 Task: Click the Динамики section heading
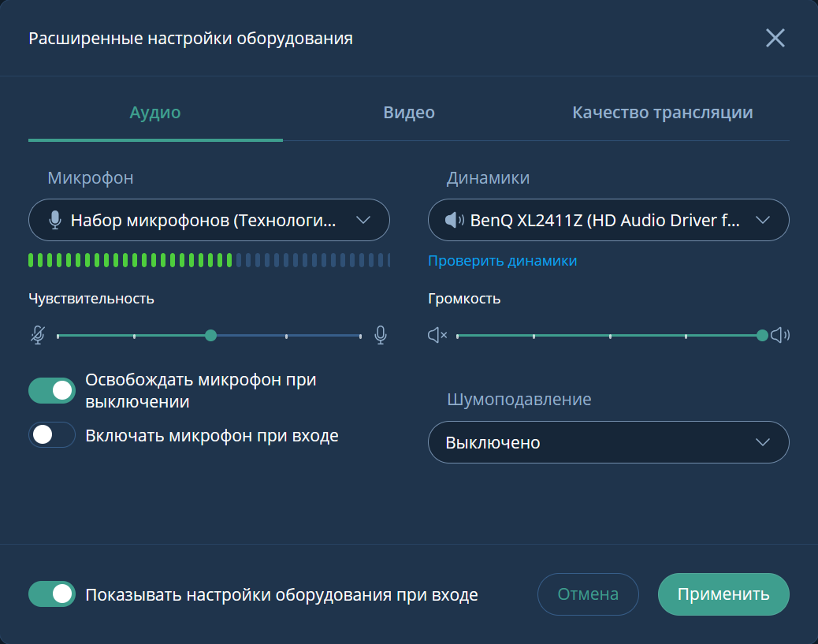coord(489,177)
